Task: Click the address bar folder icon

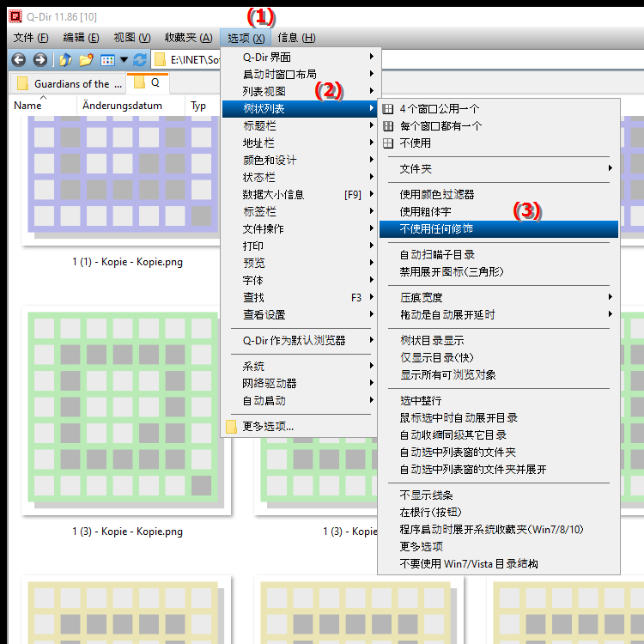Action: click(160, 60)
